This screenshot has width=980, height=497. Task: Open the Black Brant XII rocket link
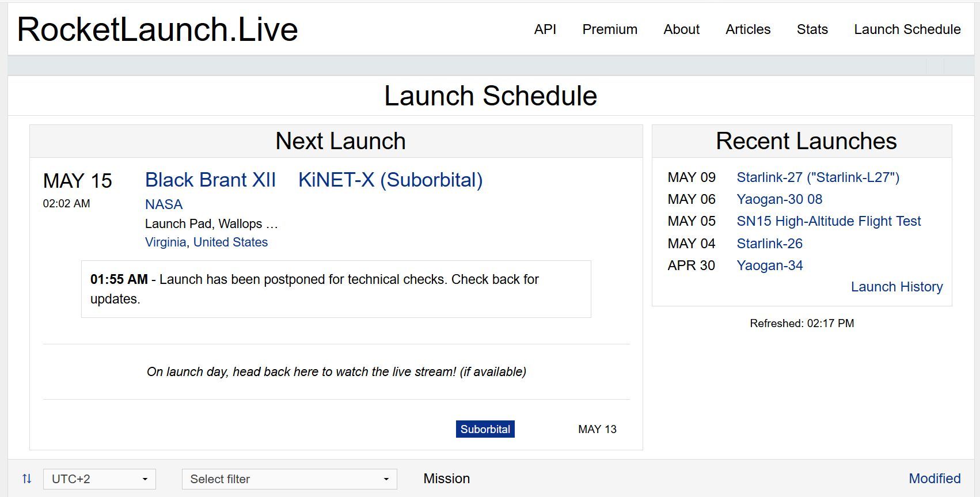coord(210,180)
